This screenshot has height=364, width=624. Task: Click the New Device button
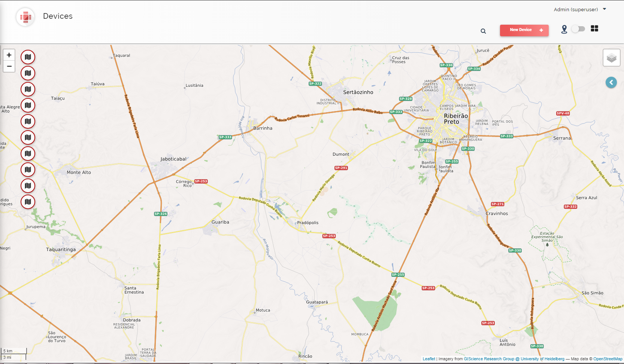tap(524, 30)
